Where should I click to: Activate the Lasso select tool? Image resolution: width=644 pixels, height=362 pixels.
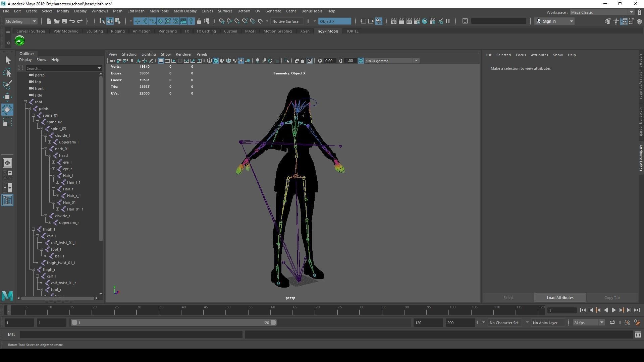[x=7, y=72]
